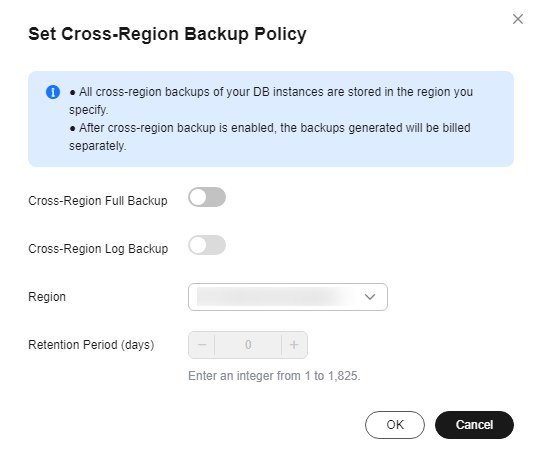Click the blurred selected region value
Viewport: 540px width, 469px height.
(276, 297)
